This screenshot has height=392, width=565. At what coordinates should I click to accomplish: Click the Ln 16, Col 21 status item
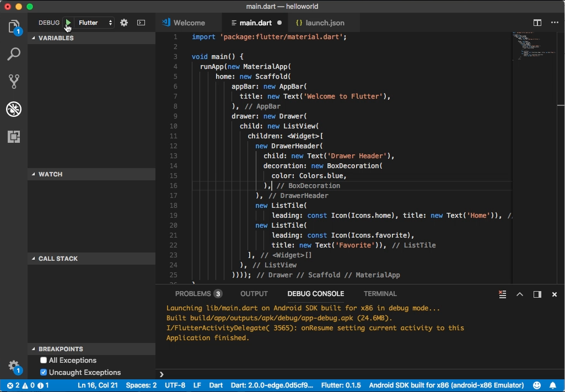pyautogui.click(x=98, y=385)
